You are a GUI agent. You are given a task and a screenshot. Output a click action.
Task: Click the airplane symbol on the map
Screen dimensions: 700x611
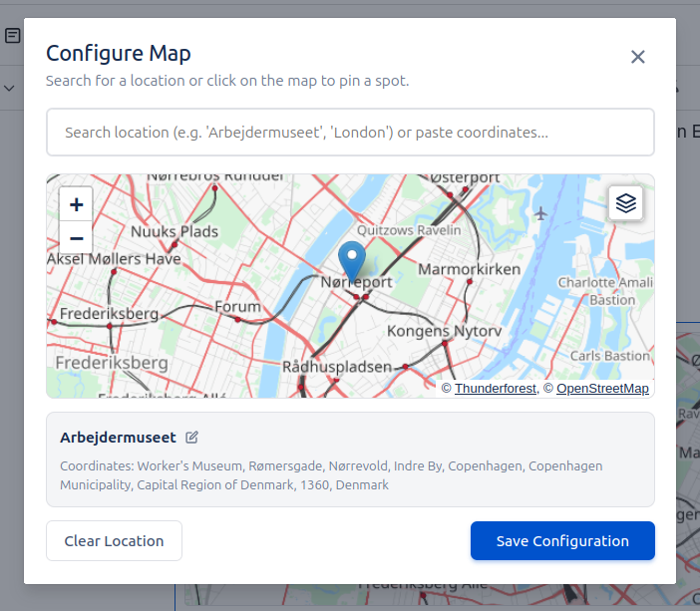coord(541,213)
